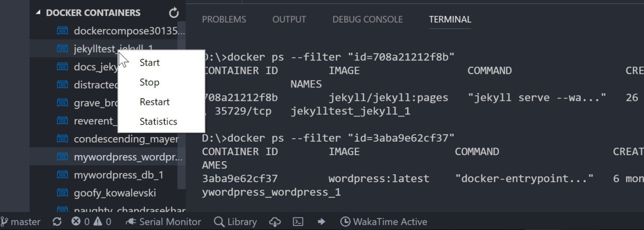The image size is (644, 230).
Task: Open the Library search in status bar
Action: click(235, 221)
